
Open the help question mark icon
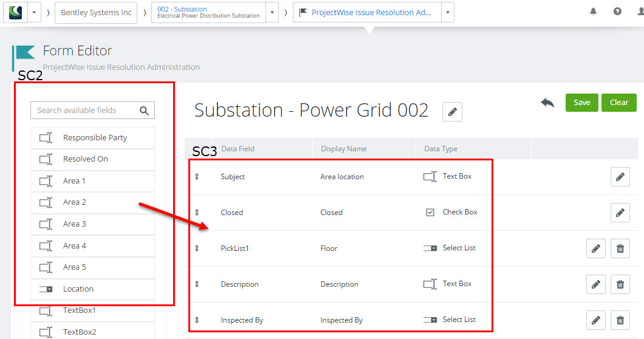617,12
